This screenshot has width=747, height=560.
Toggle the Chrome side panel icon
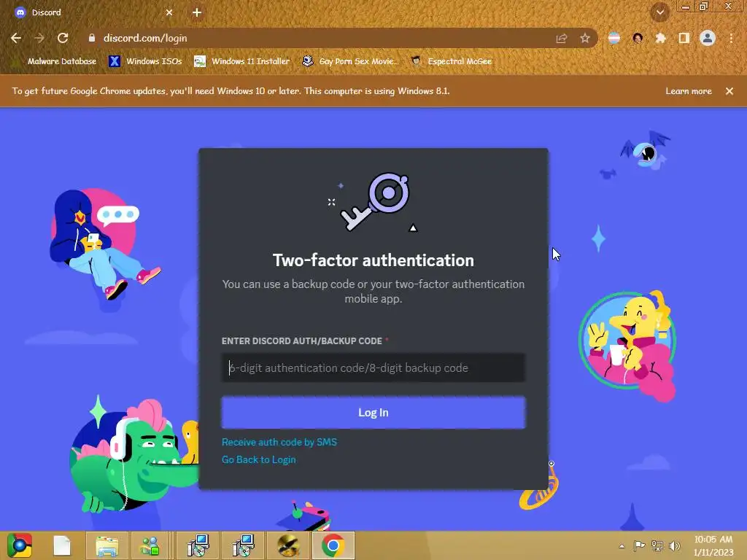(x=684, y=38)
